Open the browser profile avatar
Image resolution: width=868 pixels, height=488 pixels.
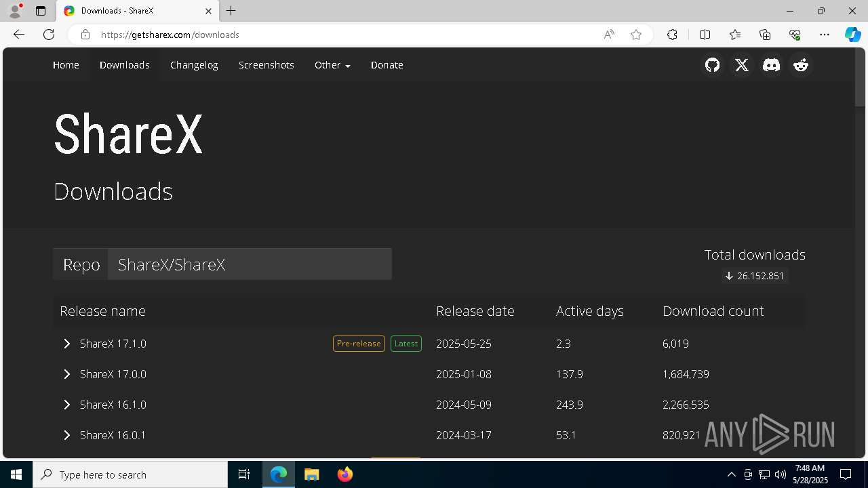click(15, 11)
